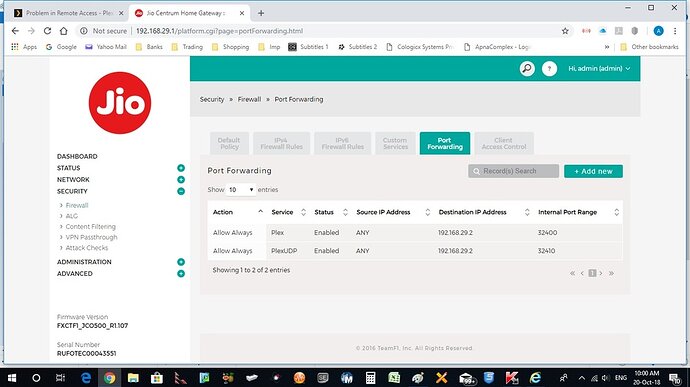Click Security in the breadcrumb
This screenshot has width=690, height=387.
pos(212,100)
